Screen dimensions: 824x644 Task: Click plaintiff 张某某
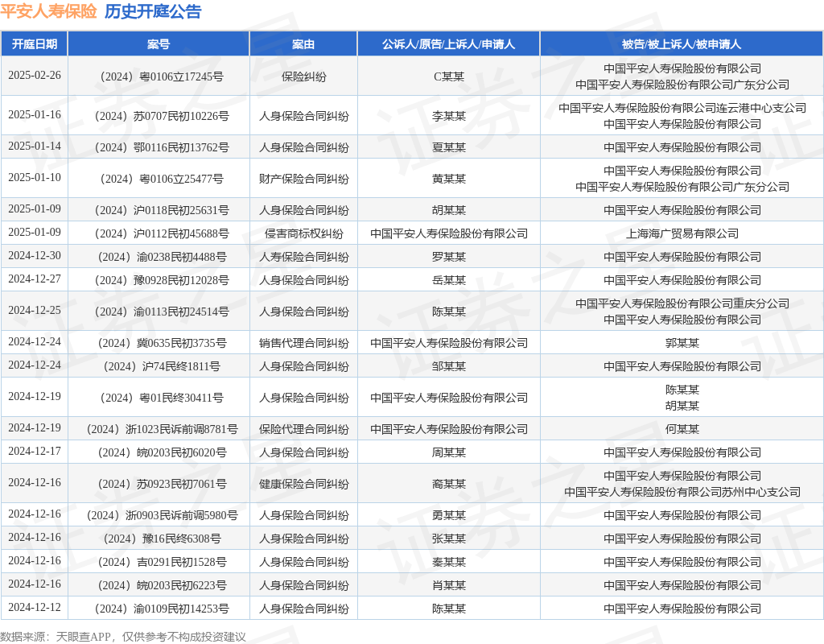click(449, 539)
